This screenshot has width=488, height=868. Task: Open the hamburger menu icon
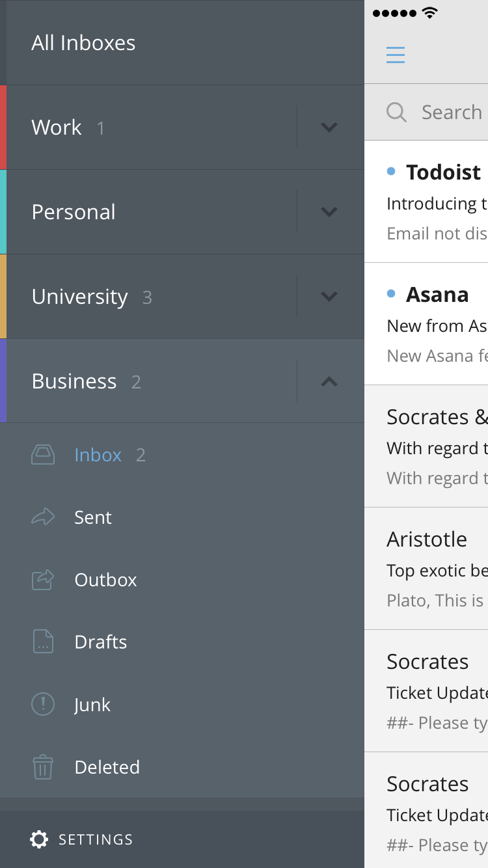[x=396, y=55]
